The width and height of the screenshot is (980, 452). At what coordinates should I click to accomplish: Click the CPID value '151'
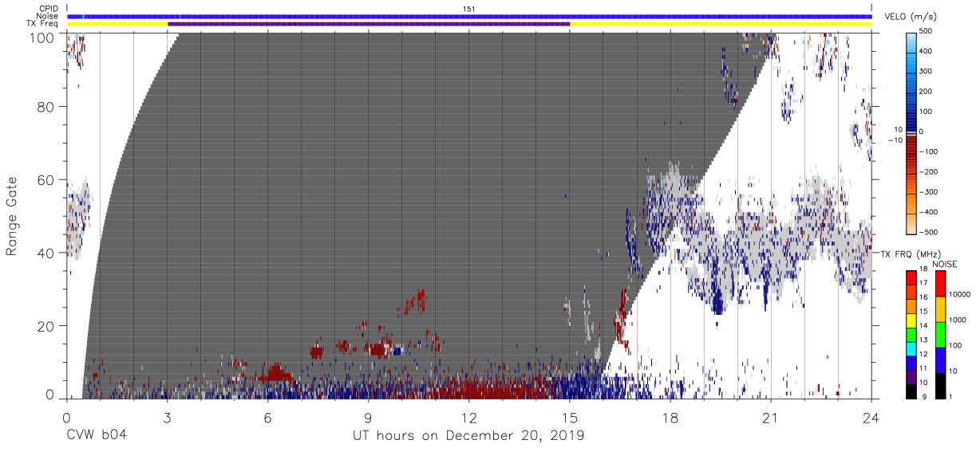pyautogui.click(x=469, y=9)
